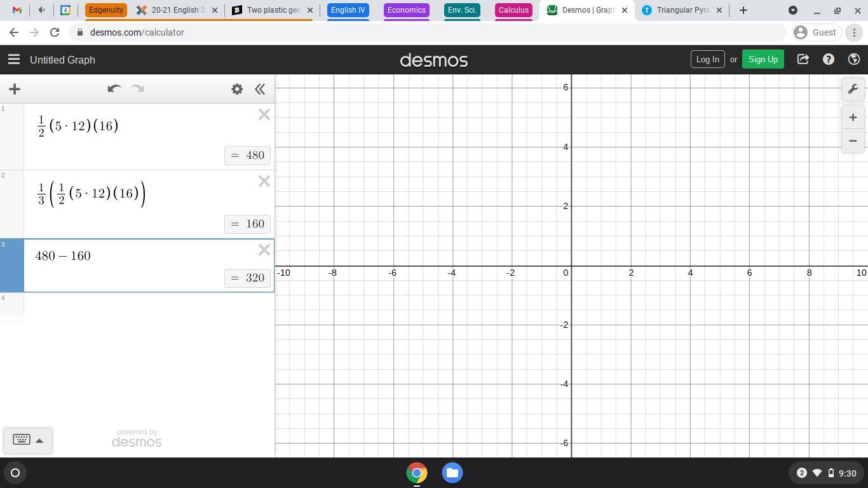Expand the Economics tab group
Image resolution: width=868 pixels, height=488 pixels.
[x=407, y=10]
